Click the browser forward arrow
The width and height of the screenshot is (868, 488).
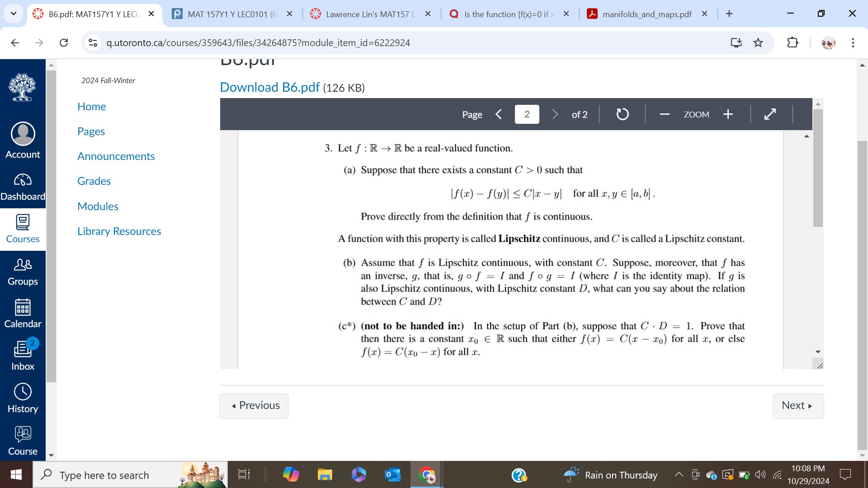tap(39, 42)
